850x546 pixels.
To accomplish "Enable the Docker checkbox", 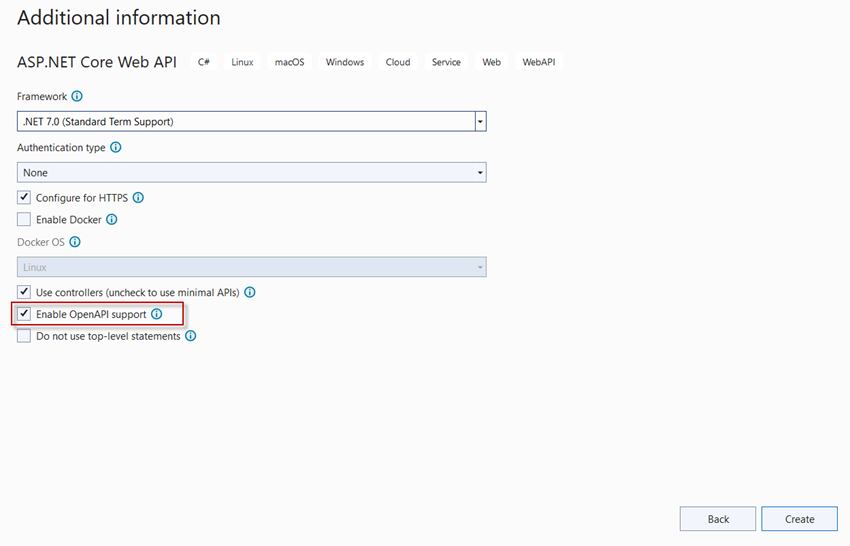I will point(24,219).
